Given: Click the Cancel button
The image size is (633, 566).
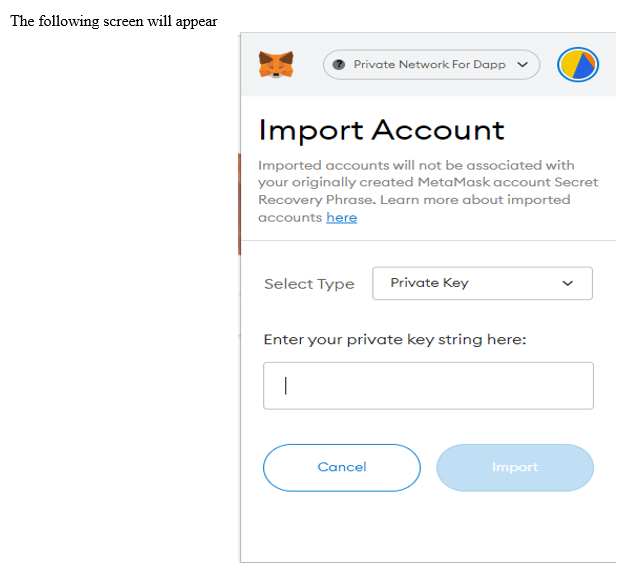Looking at the screenshot, I should (342, 467).
